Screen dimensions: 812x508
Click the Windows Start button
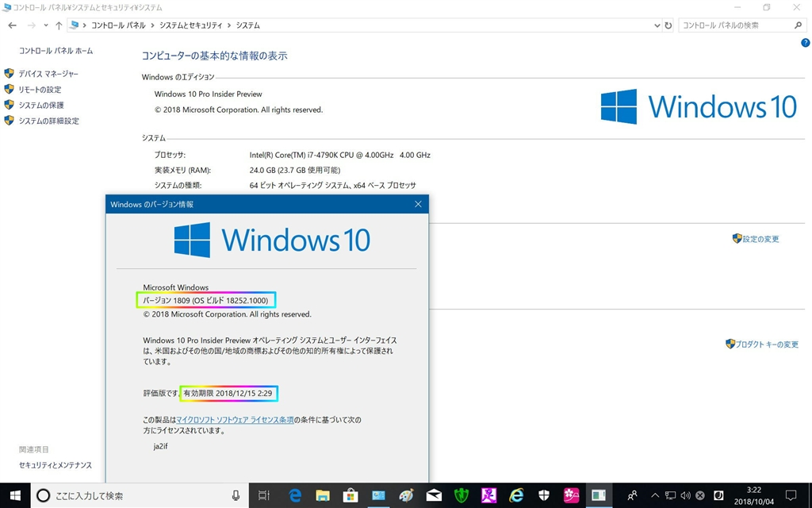click(15, 495)
